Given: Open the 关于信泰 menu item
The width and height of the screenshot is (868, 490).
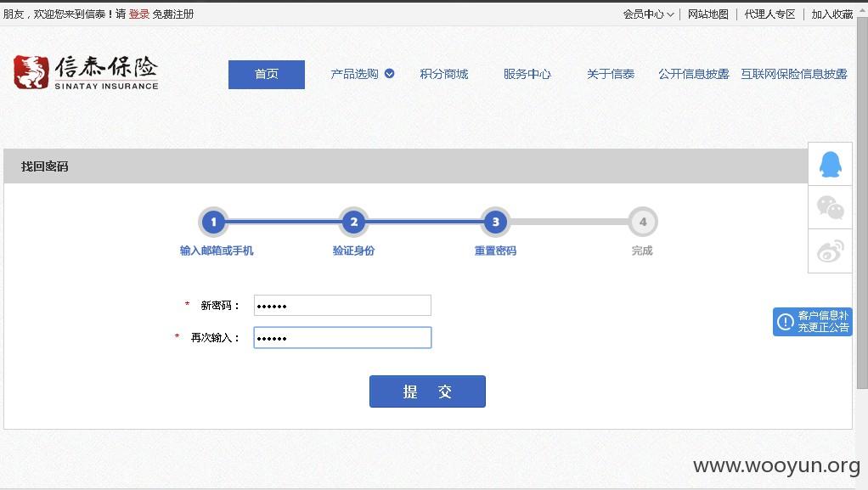Looking at the screenshot, I should (611, 74).
